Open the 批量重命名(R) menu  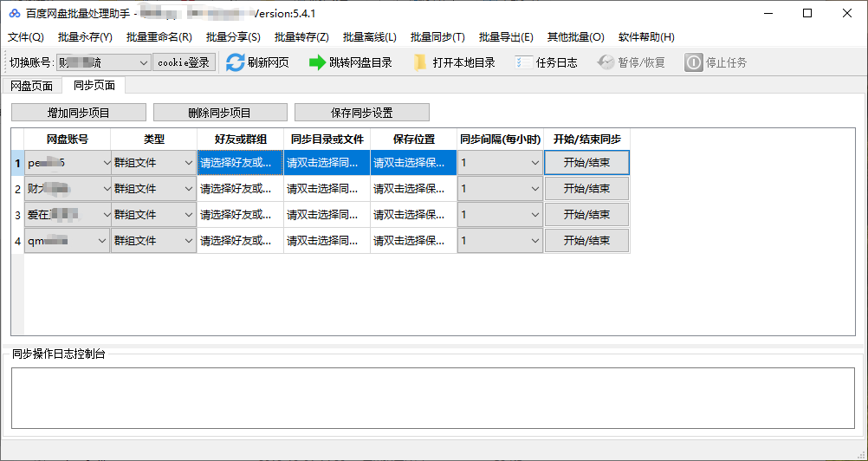[x=159, y=37]
